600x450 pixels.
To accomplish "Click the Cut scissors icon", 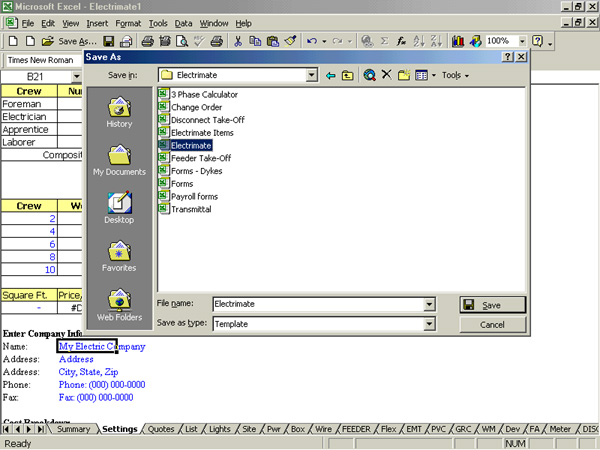I will [238, 41].
